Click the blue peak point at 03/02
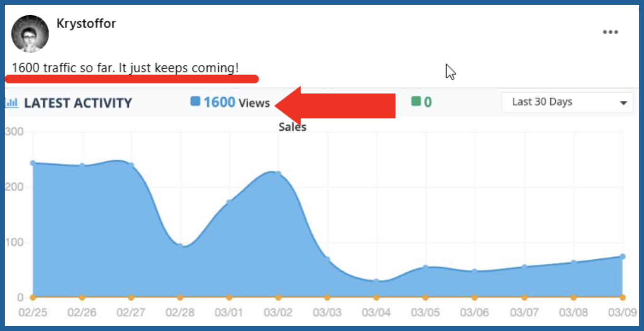This screenshot has width=644, height=331. tap(278, 174)
